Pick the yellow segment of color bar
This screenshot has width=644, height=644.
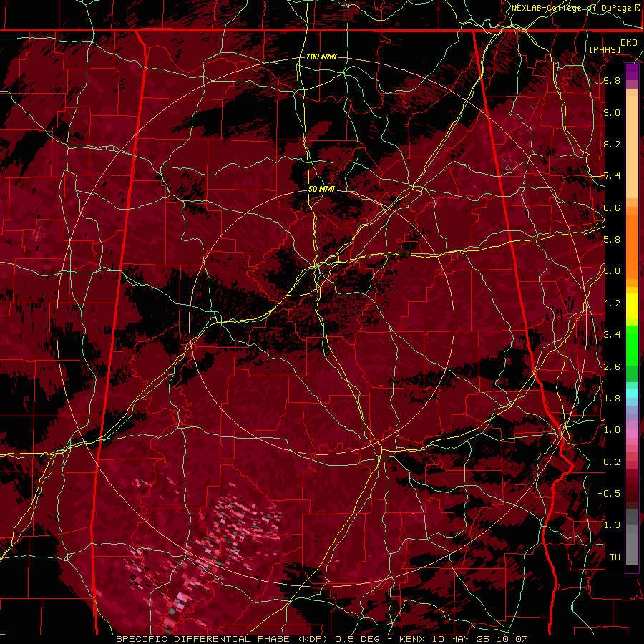pos(632,306)
